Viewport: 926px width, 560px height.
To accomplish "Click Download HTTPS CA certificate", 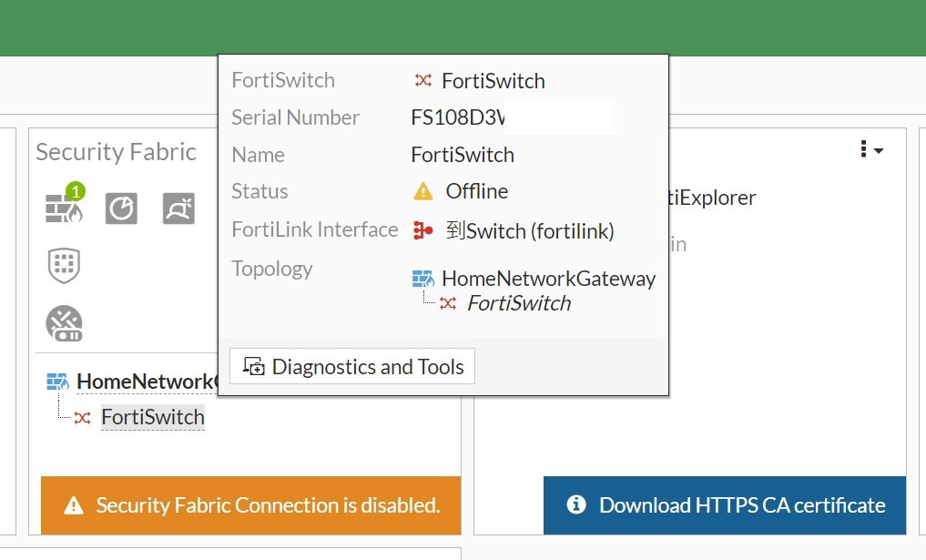I will [741, 505].
